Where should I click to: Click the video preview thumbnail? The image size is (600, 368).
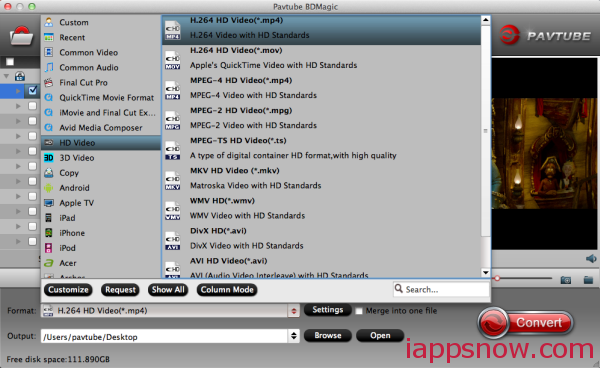tap(544, 153)
